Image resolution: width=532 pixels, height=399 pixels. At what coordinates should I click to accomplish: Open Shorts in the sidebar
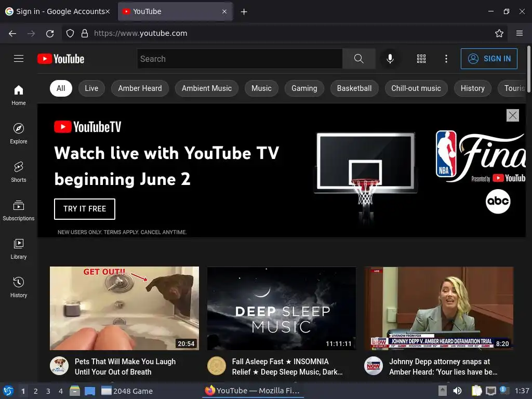point(19,172)
